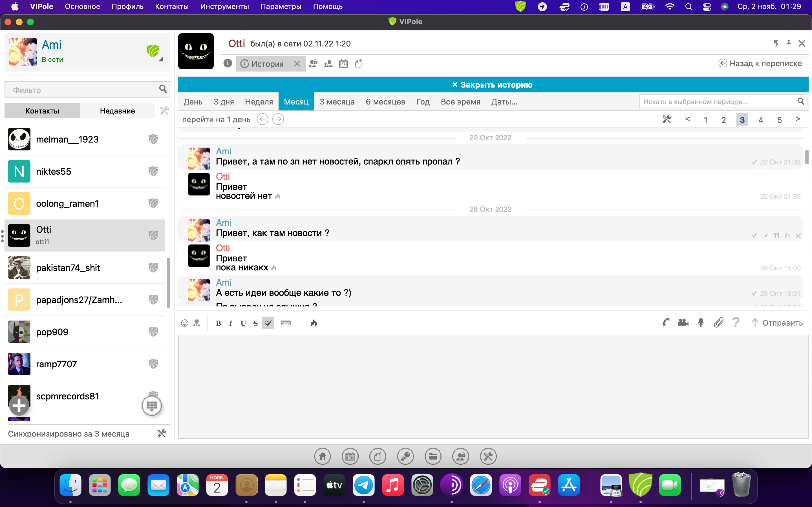The height and width of the screenshot is (507, 812).
Task: Open the password key icon in bottom bar
Action: (x=405, y=456)
